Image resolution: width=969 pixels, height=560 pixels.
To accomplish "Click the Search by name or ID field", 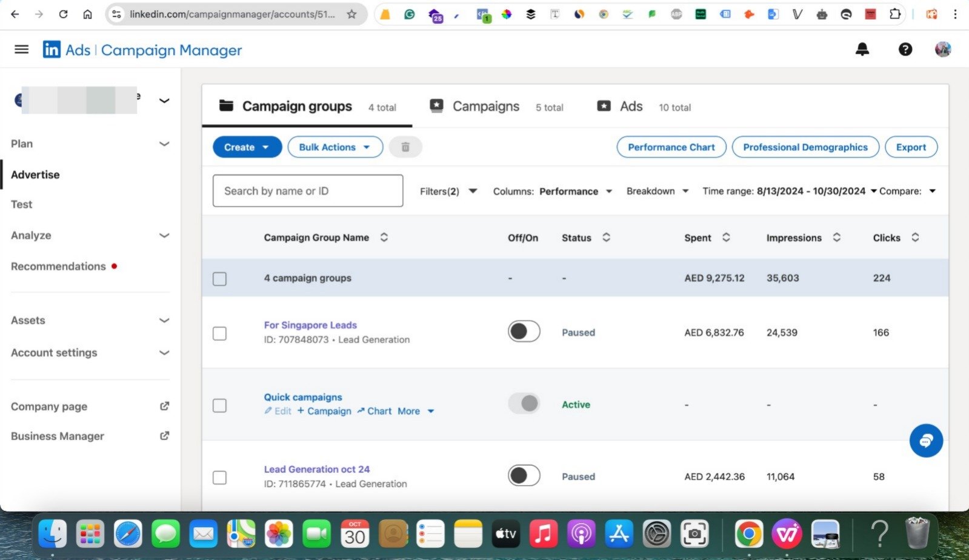I will 308,191.
